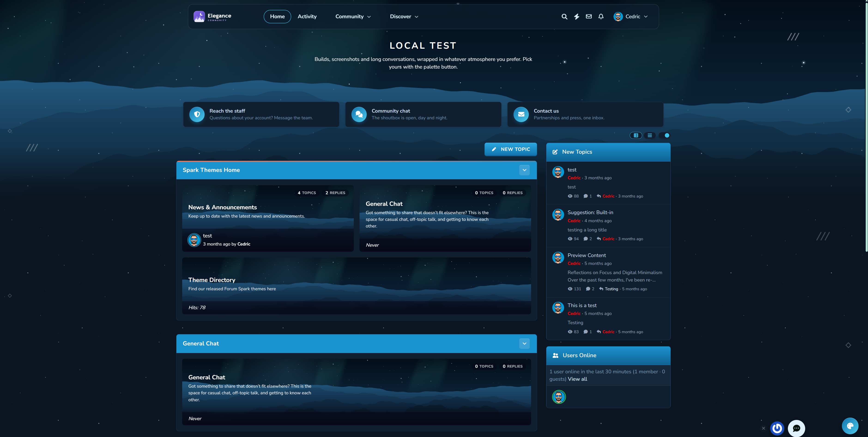The width and height of the screenshot is (868, 437).
Task: Go to the Home nav tab
Action: coord(277,16)
